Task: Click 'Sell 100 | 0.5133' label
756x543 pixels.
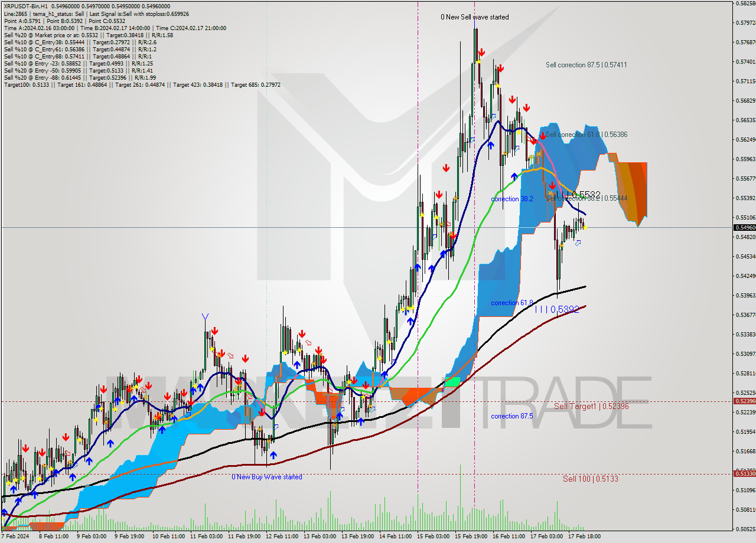Action: click(x=591, y=479)
